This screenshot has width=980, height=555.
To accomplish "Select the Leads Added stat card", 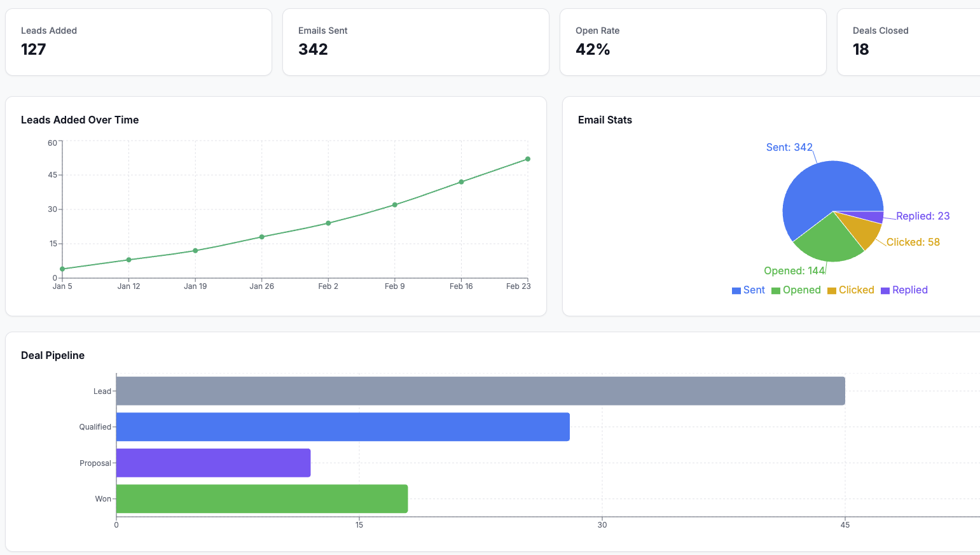I will click(x=139, y=42).
